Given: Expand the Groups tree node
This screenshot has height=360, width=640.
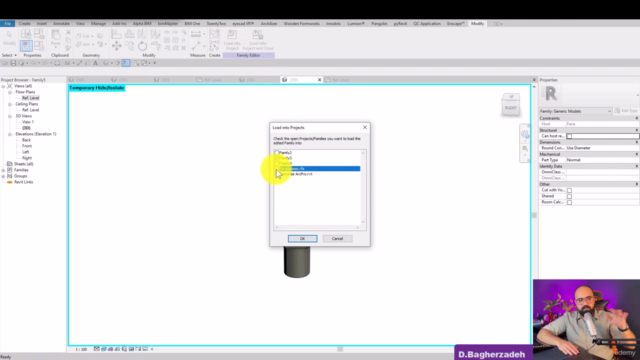Looking at the screenshot, I should tap(3, 176).
